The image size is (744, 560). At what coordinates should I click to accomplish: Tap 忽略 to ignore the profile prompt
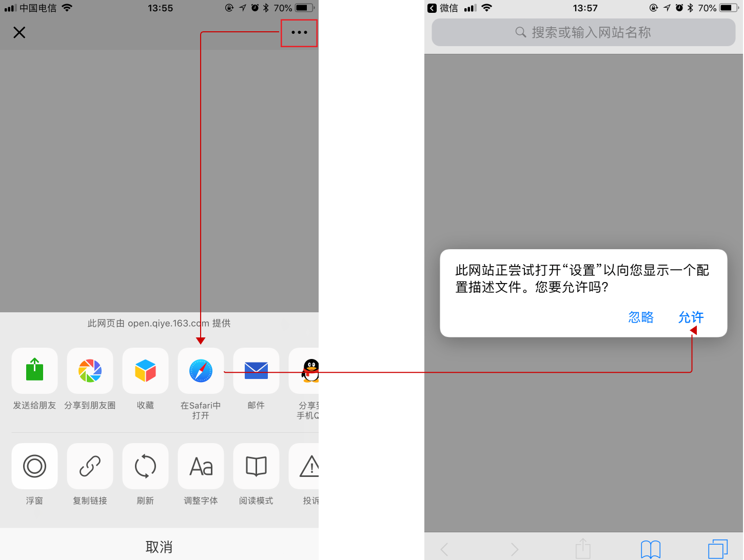tap(641, 317)
